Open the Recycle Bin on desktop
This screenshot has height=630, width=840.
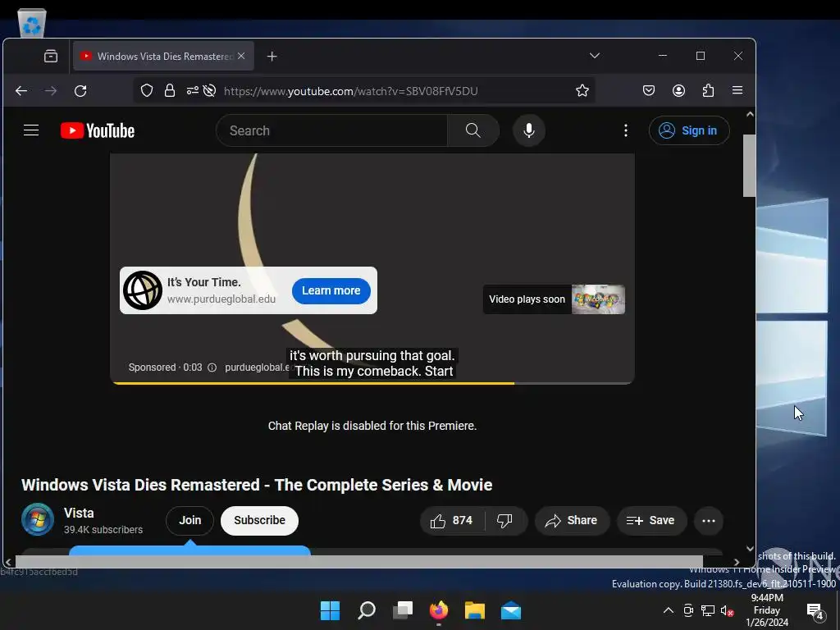[x=32, y=22]
